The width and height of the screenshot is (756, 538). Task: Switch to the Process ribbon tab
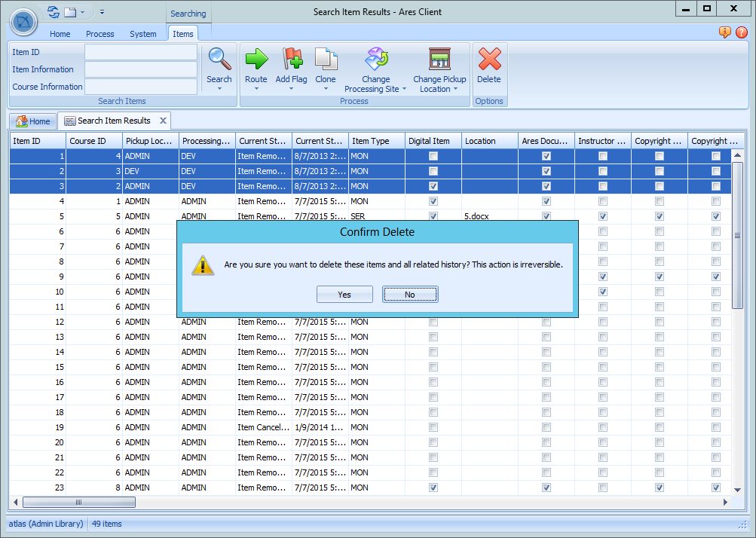coord(99,34)
